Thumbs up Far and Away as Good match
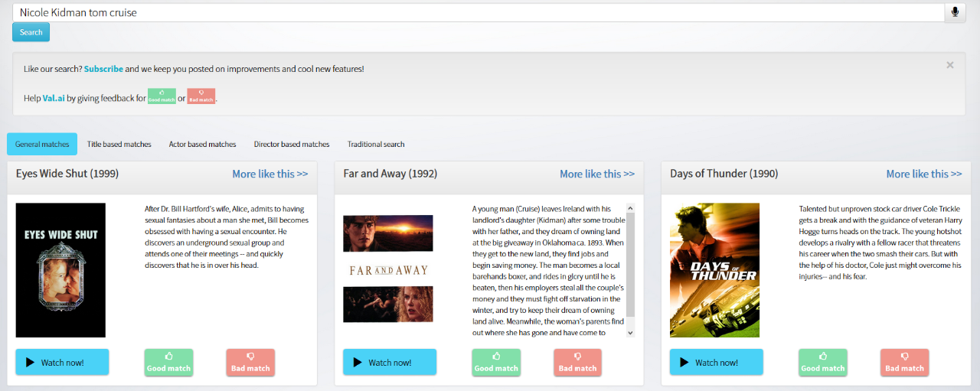The width and height of the screenshot is (980, 391). pyautogui.click(x=496, y=362)
